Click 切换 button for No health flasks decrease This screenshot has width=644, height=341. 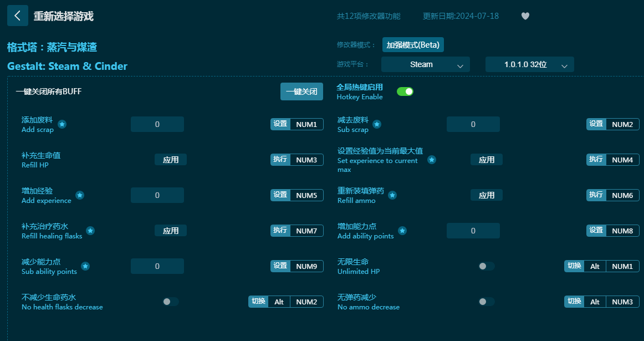pyautogui.click(x=258, y=302)
